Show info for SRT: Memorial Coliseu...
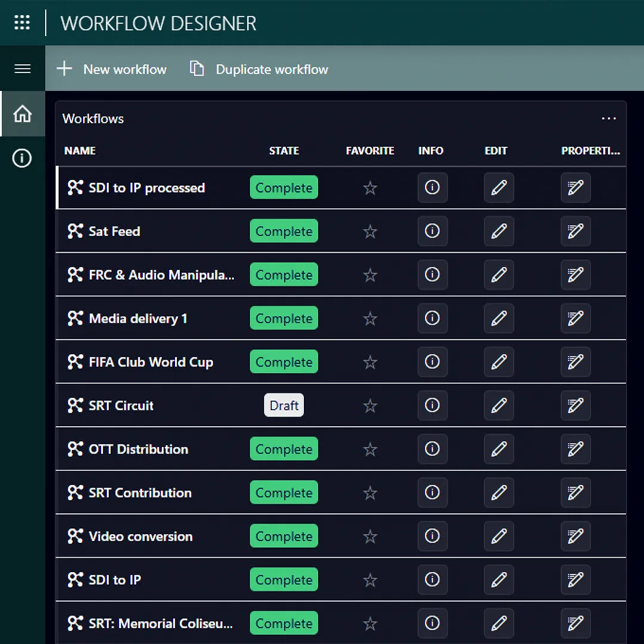This screenshot has height=644, width=644. 432,623
